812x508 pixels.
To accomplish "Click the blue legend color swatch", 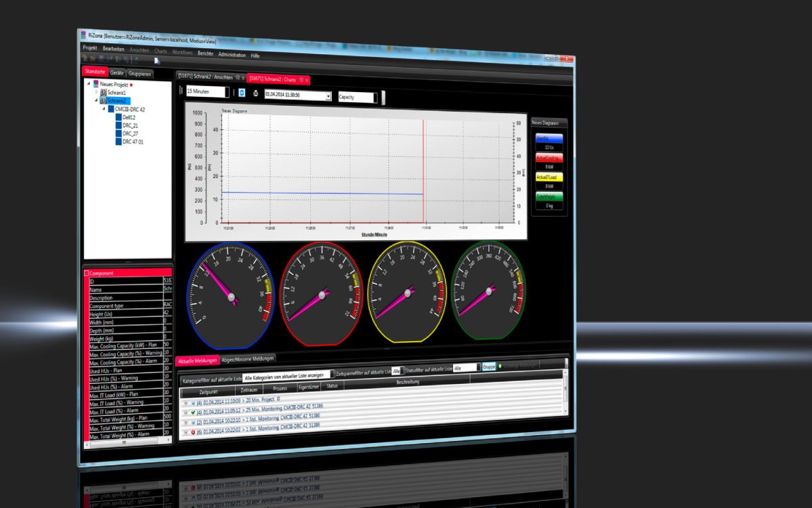I will 549,138.
